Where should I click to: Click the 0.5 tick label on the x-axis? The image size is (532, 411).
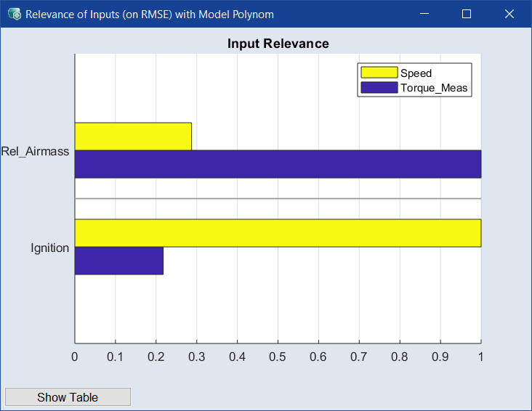(278, 357)
